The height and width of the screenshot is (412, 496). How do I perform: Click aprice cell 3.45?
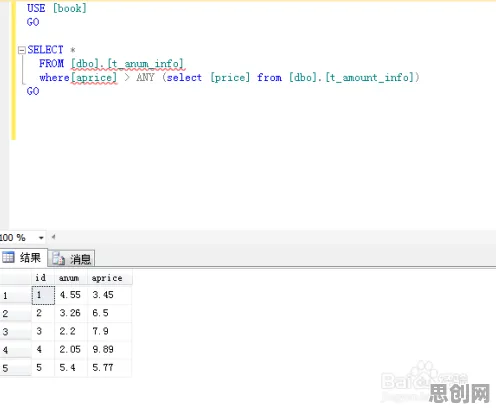point(110,295)
